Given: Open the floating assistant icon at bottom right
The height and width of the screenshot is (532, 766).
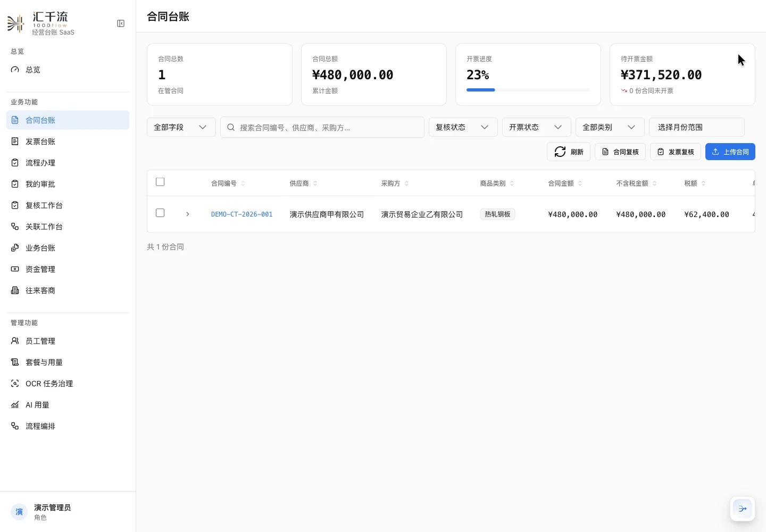Looking at the screenshot, I should click(743, 509).
